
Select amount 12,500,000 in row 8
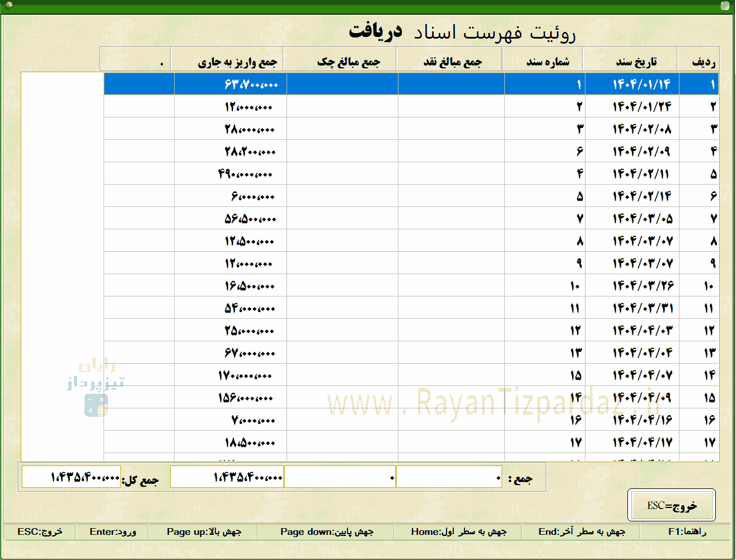(231, 241)
